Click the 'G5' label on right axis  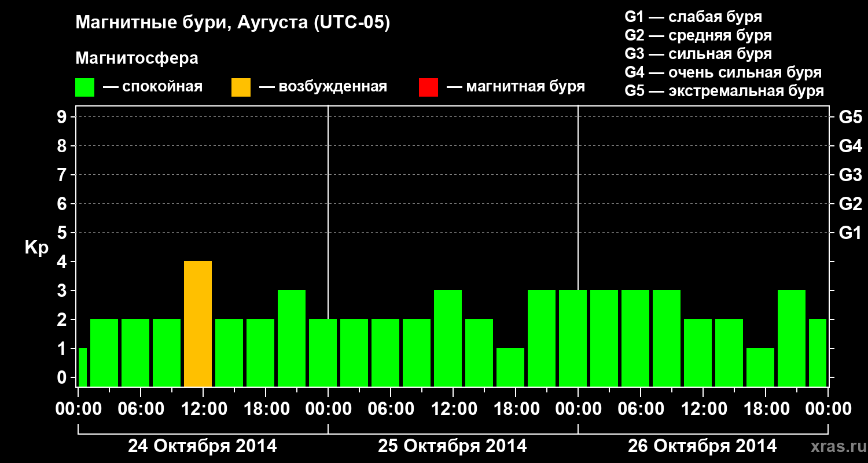coord(851,117)
